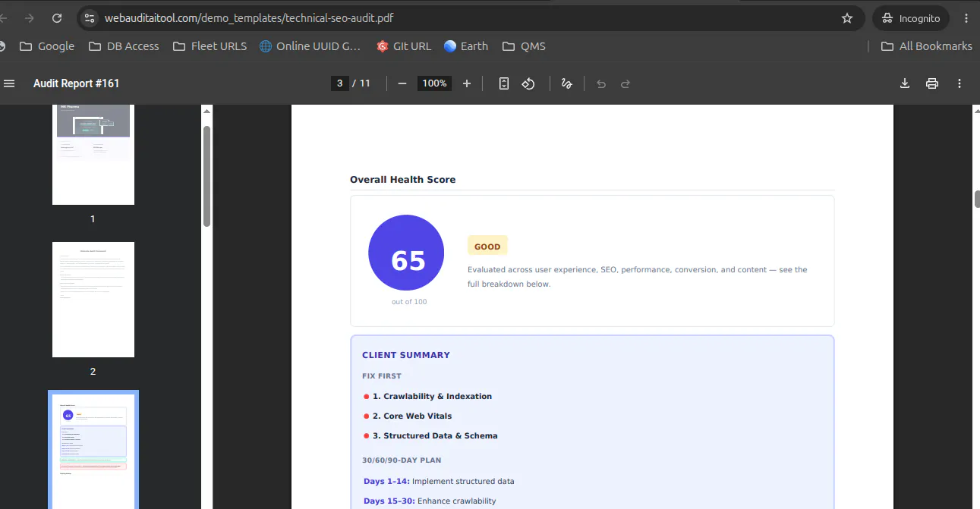Click the 65 health score circle
980x509 pixels.
[x=406, y=253]
